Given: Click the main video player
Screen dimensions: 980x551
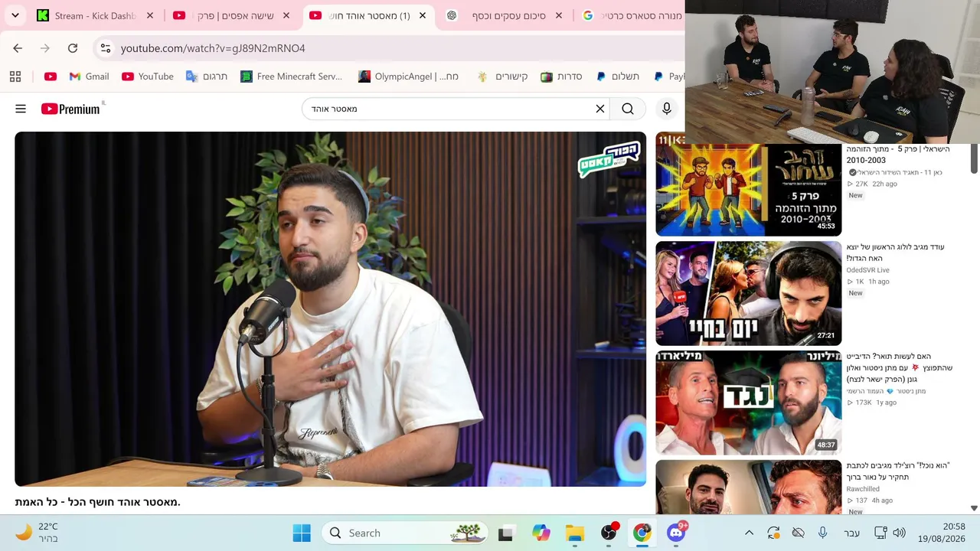Looking at the screenshot, I should 330,309.
